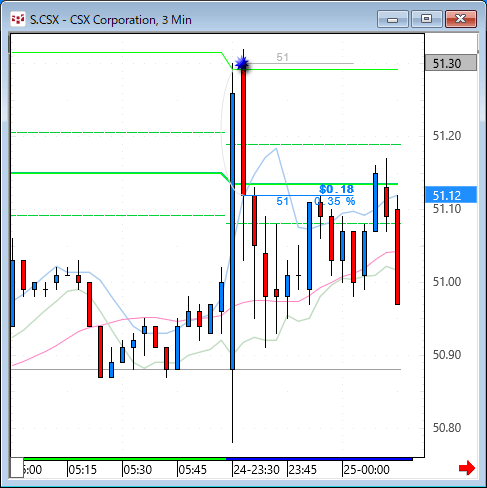487x488 pixels.
Task: Click the 0.35 % measurement label
Action: point(335,201)
